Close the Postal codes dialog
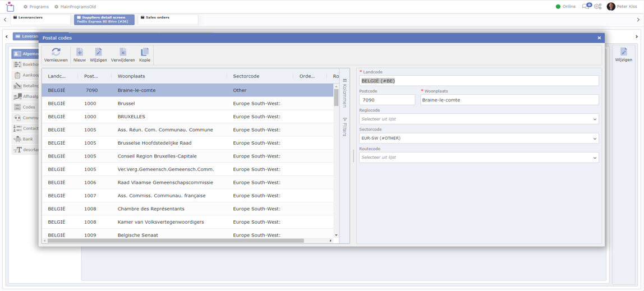 (x=599, y=38)
